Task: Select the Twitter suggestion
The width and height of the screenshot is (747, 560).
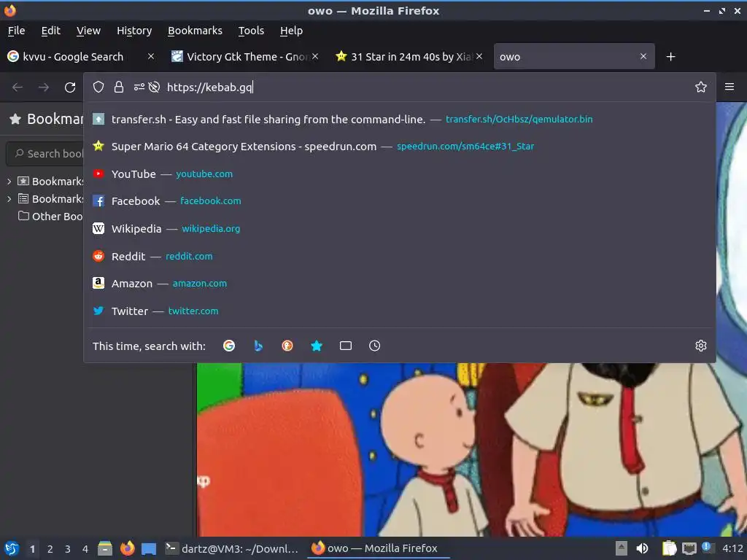Action: (400, 311)
